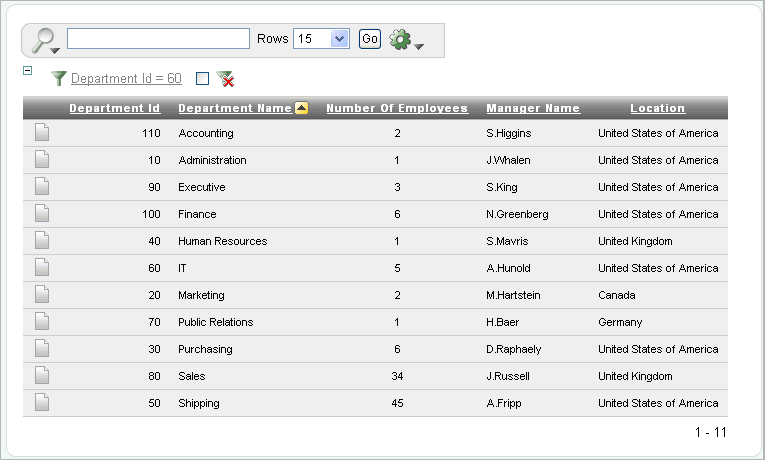Open the Sales row detail icon
The image size is (765, 460).
pyautogui.click(x=42, y=376)
